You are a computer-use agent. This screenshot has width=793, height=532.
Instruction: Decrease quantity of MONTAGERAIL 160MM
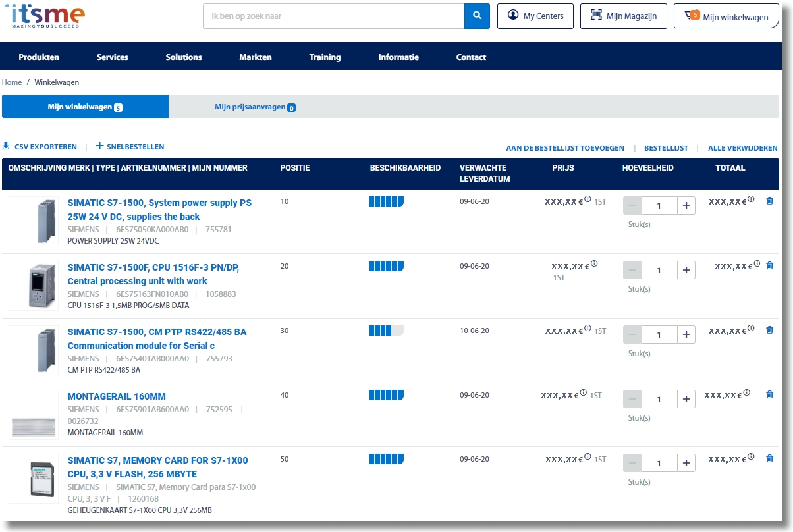pyautogui.click(x=632, y=399)
